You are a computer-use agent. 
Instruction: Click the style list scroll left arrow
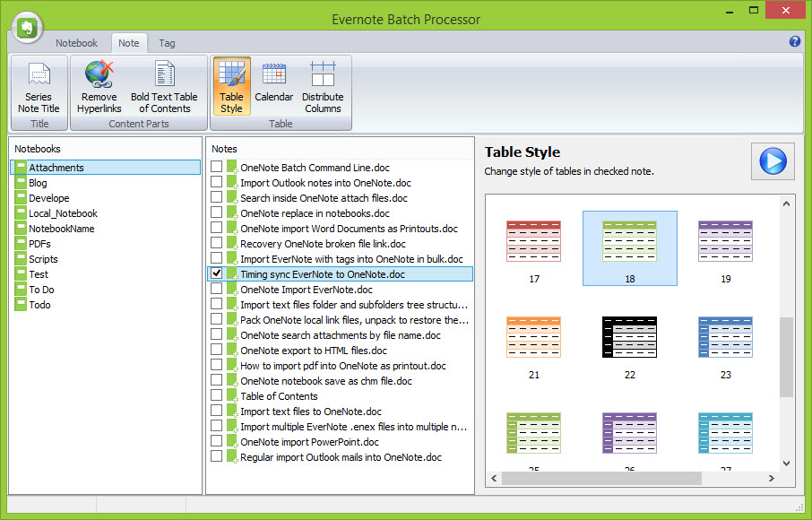pos(494,478)
